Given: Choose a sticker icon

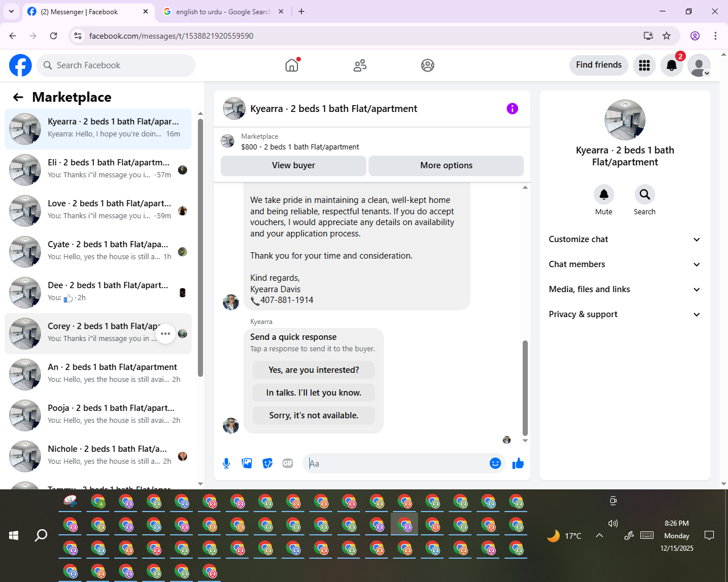Looking at the screenshot, I should point(267,463).
